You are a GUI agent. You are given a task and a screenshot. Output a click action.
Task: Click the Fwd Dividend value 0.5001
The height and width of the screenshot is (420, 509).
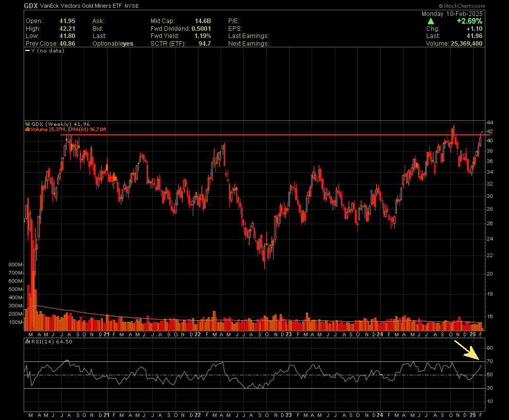(x=201, y=29)
